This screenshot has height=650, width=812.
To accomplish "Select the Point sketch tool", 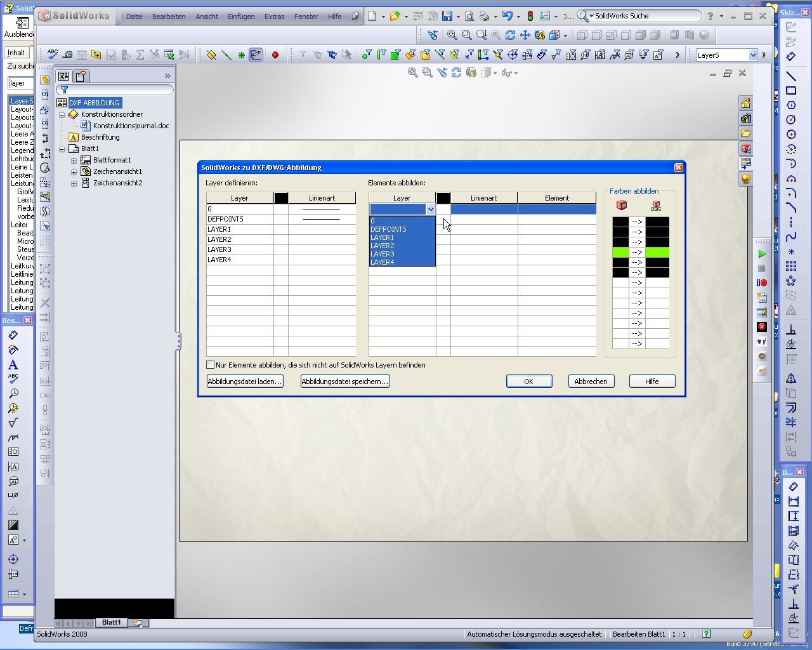I will (x=791, y=251).
